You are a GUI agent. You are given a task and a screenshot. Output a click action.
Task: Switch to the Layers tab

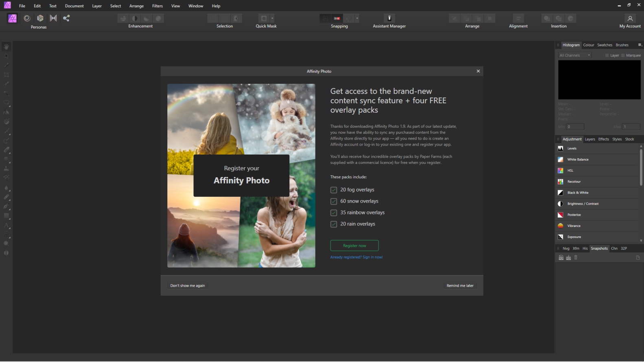[590, 139]
